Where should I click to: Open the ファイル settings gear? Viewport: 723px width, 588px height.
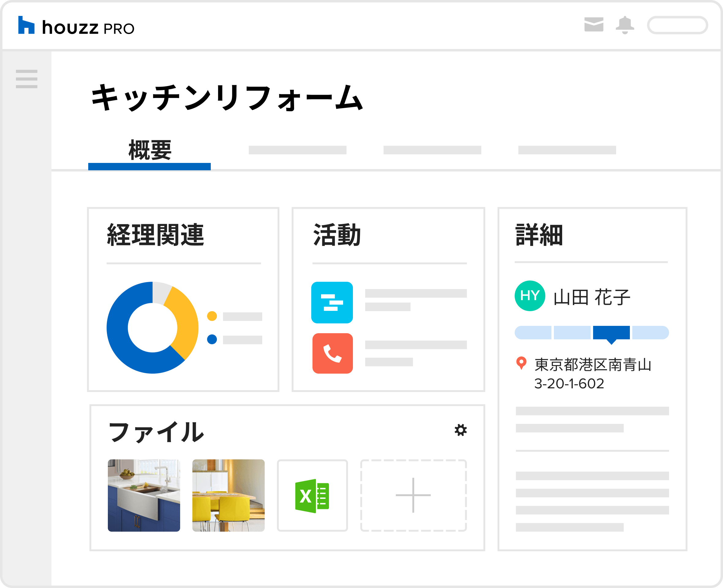click(460, 430)
